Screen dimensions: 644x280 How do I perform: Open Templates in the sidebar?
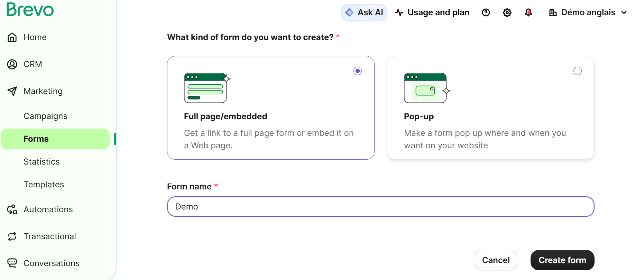pyautogui.click(x=44, y=185)
